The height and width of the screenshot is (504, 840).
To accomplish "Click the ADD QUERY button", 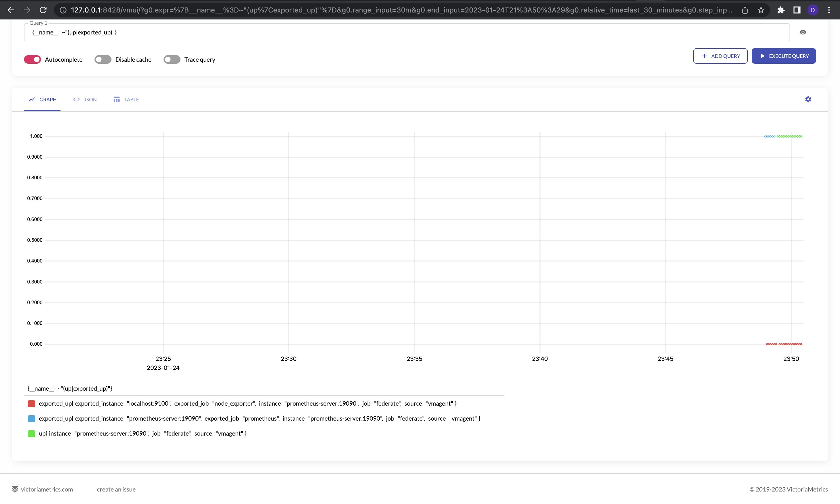I will tap(720, 56).
